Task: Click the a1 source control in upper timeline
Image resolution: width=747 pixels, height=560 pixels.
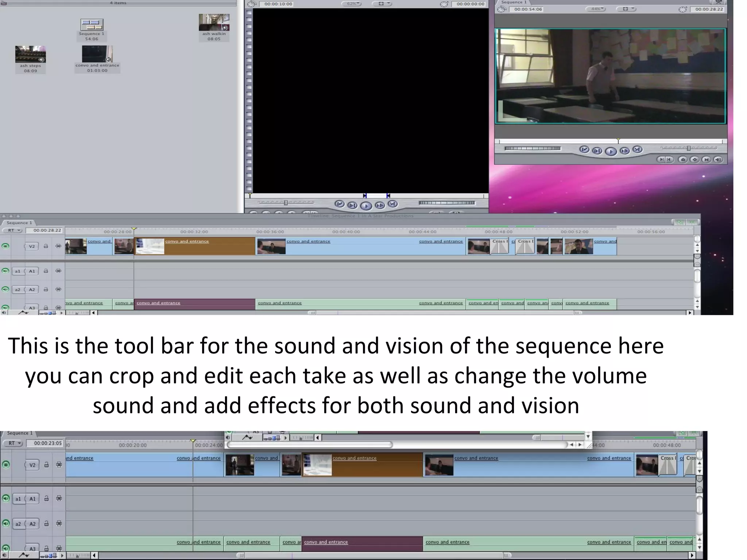Action: [x=18, y=271]
